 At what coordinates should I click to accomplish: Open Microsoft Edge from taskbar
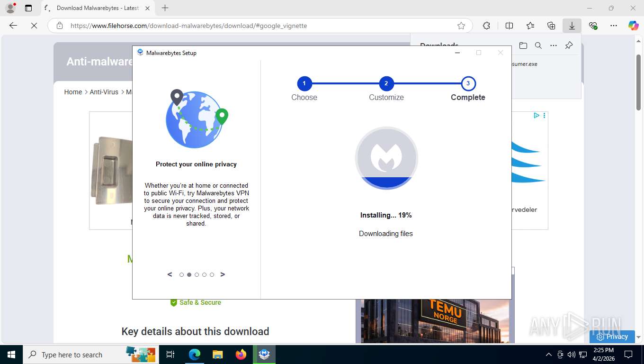[194, 355]
